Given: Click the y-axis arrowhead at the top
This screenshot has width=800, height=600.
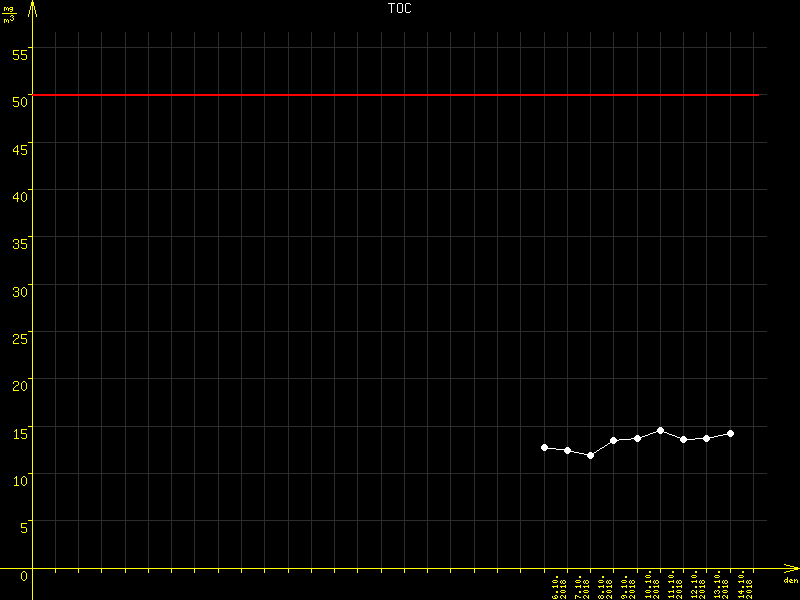Looking at the screenshot, I should (33, 9).
